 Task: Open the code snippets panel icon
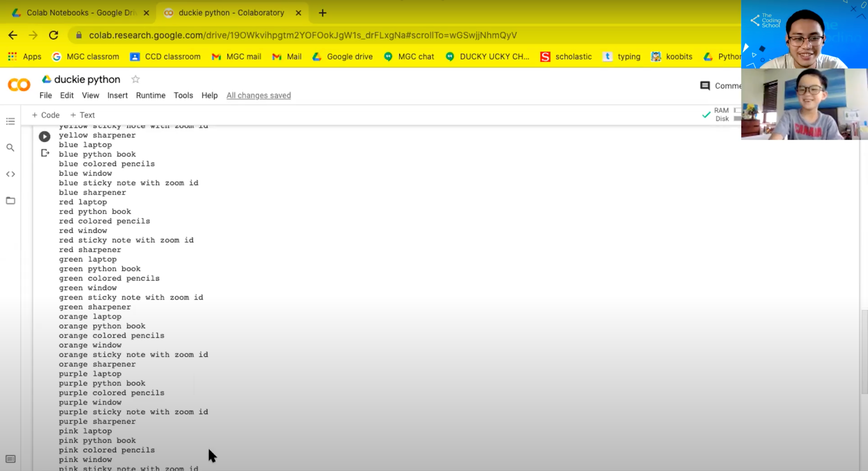[x=11, y=174]
